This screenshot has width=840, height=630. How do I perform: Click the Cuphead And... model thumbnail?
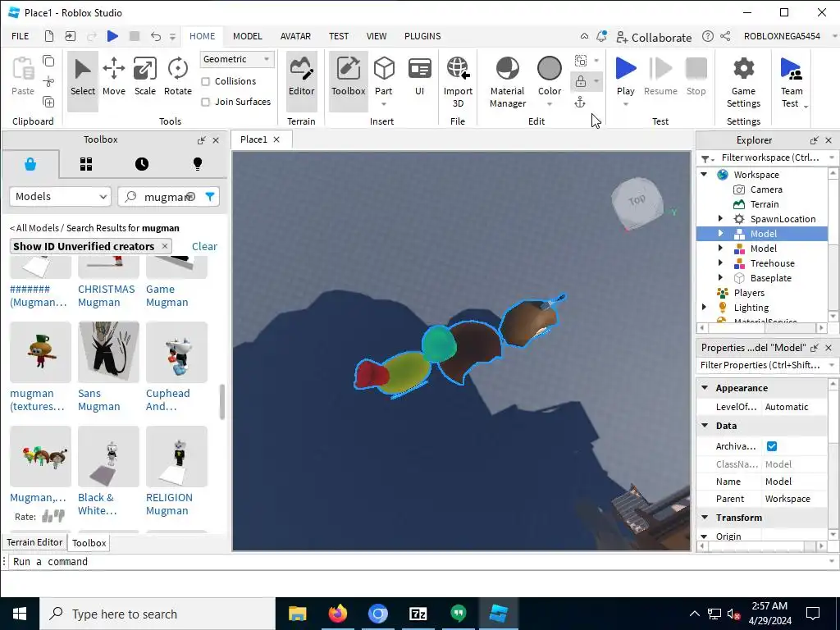(177, 352)
